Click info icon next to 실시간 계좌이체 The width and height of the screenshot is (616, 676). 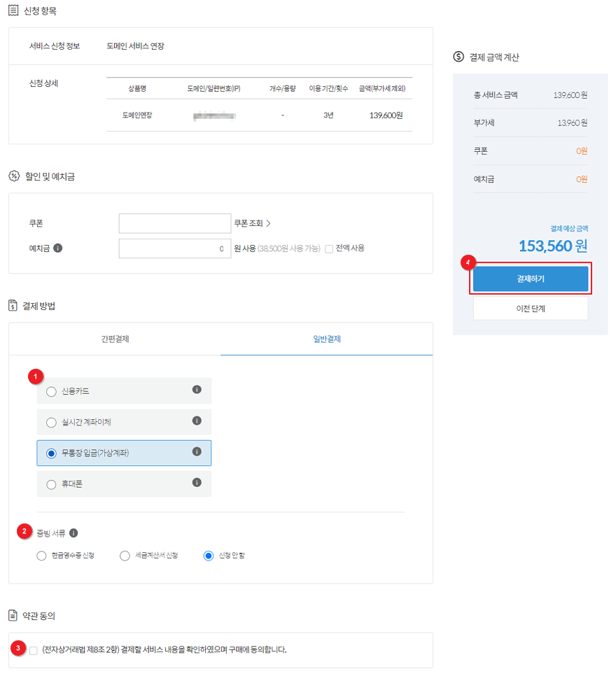point(197,421)
